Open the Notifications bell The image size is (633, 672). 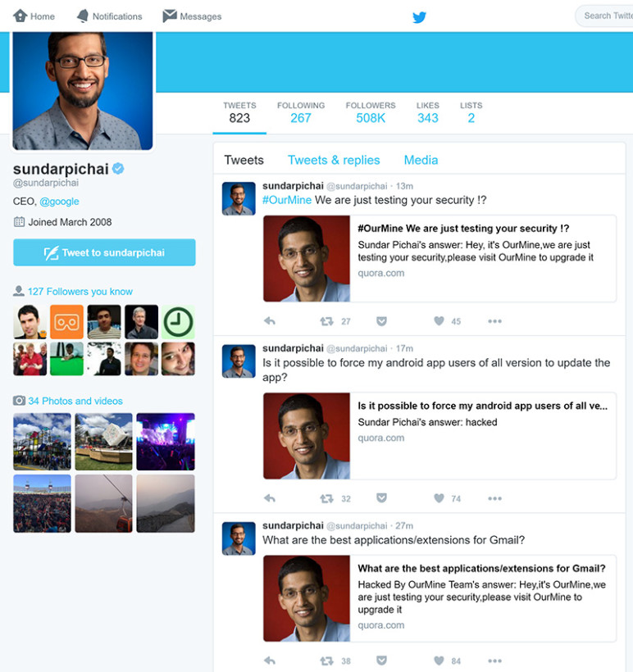click(x=109, y=16)
